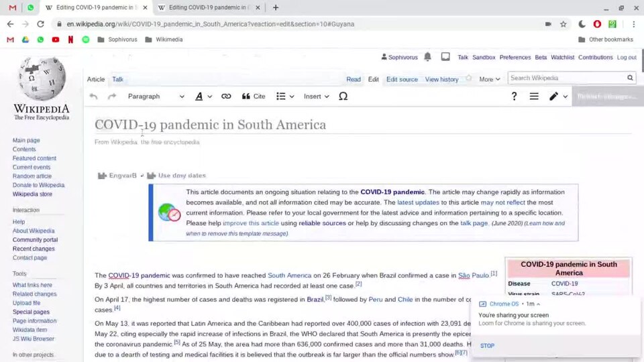Expand the Insert dropdown menu

coord(316,97)
